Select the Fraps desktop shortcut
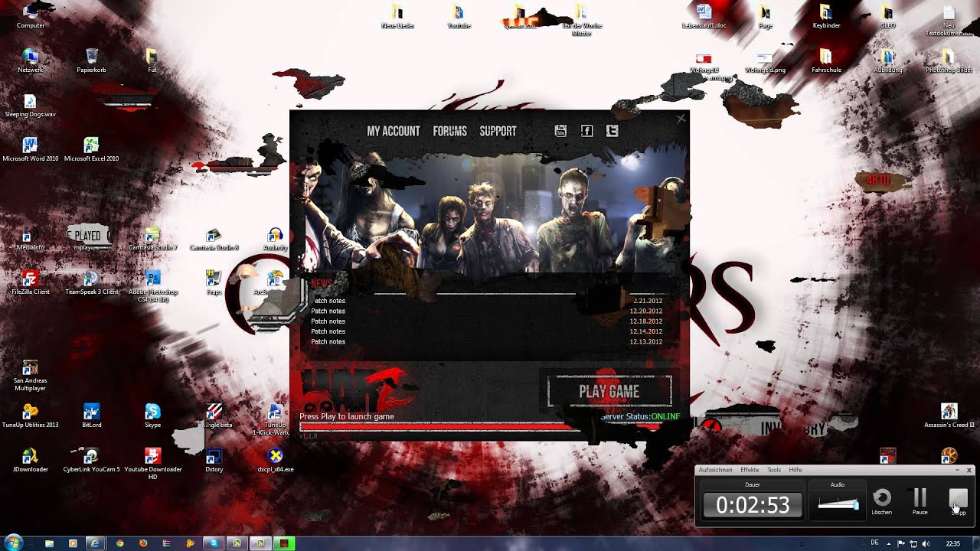The height and width of the screenshot is (551, 980). tap(214, 282)
